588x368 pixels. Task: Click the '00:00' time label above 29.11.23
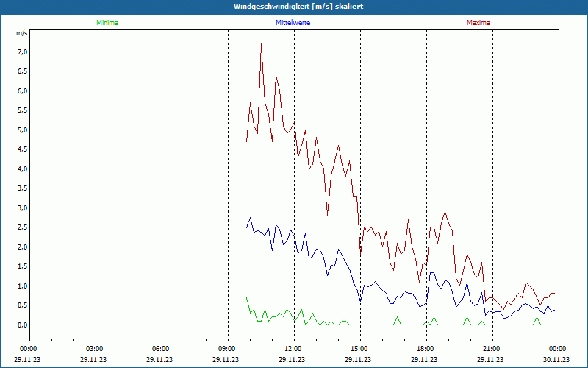coord(28,349)
